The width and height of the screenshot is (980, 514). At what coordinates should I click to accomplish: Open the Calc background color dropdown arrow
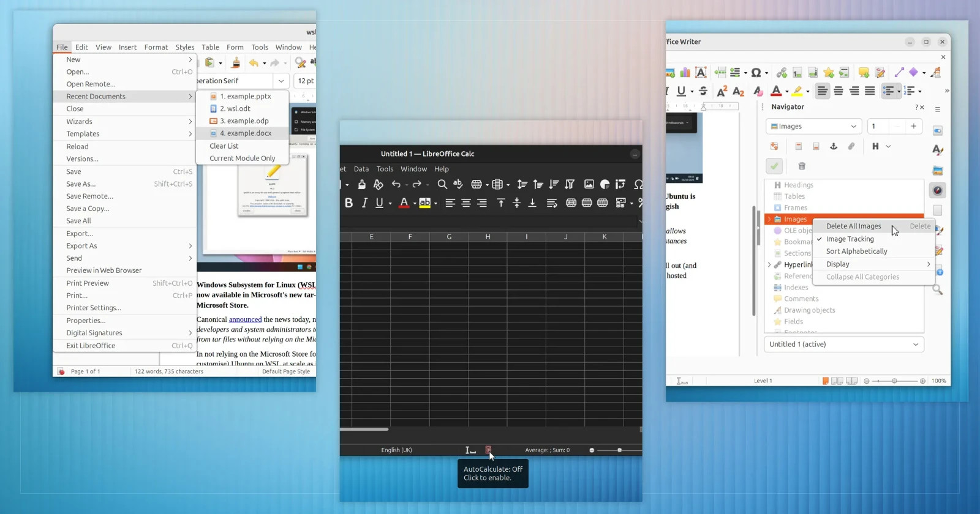[x=435, y=203]
